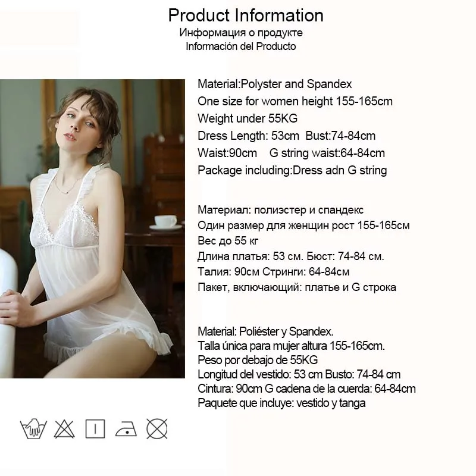Select the G string waist:64-84cm text
This screenshot has width=476, height=476.
tap(327, 154)
